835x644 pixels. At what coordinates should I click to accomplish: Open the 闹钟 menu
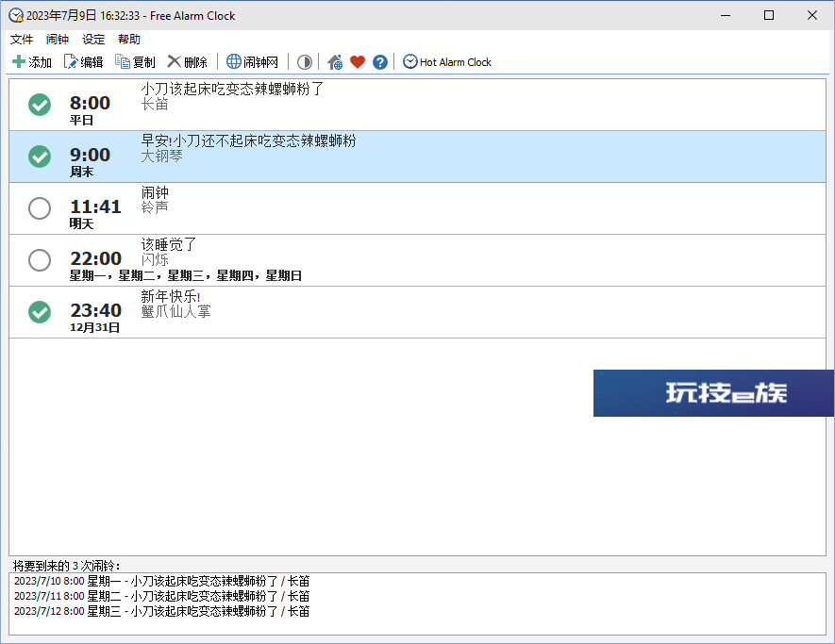coord(57,39)
